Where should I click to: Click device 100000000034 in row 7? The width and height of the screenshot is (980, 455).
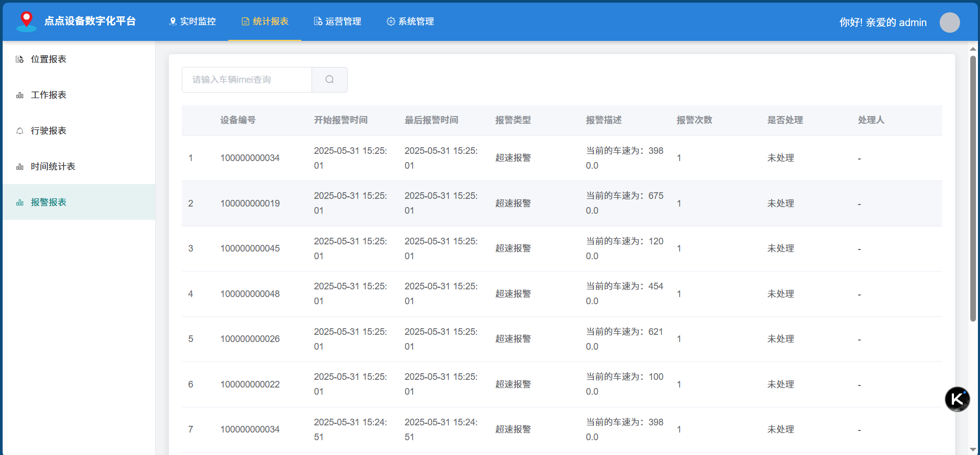pyautogui.click(x=250, y=429)
